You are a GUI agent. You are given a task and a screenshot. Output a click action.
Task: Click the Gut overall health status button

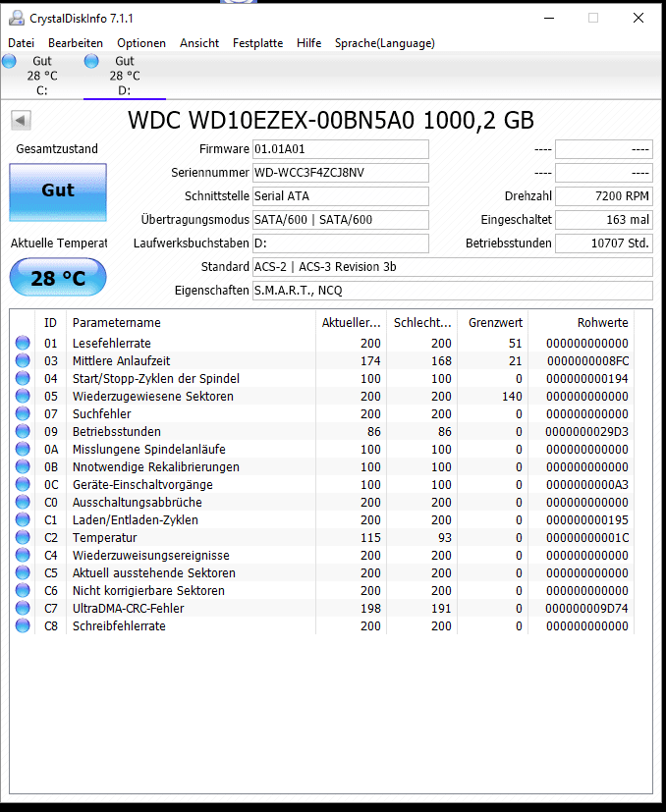58,192
